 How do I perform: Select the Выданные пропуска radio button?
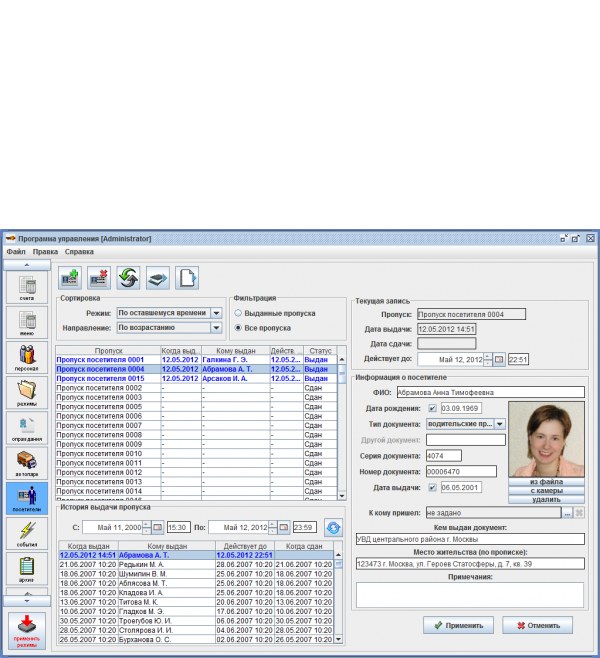coord(237,313)
